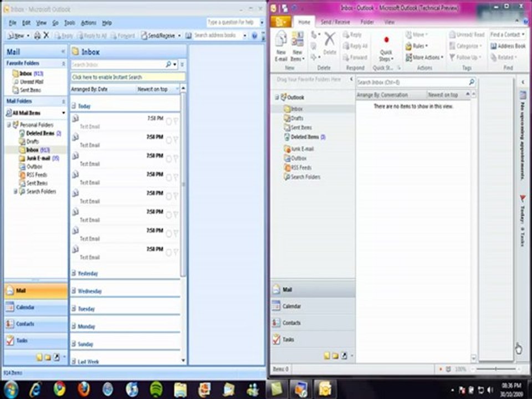Expand the Tuesday group
The width and height of the screenshot is (532, 399).
(74, 309)
